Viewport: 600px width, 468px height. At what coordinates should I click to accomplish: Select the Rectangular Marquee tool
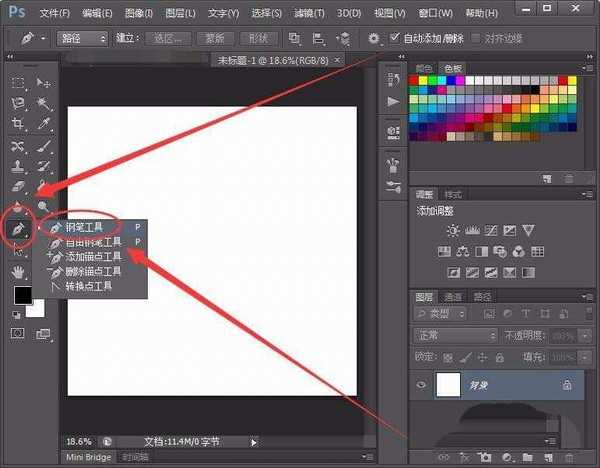18,82
